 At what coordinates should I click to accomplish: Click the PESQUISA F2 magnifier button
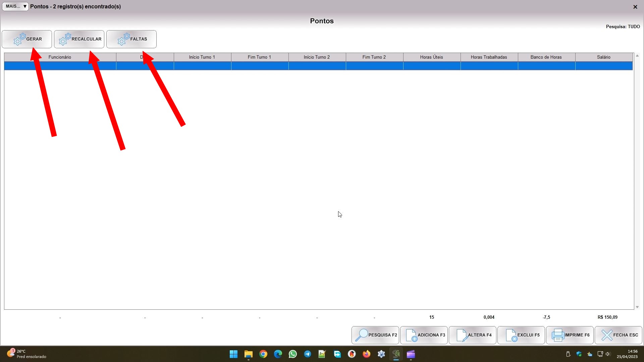[375, 335]
